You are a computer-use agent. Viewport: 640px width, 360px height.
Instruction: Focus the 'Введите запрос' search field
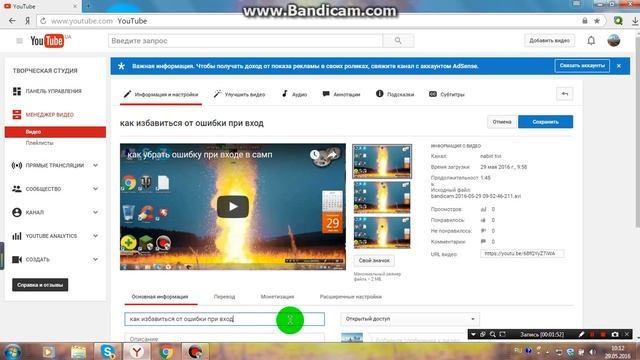pyautogui.click(x=245, y=41)
